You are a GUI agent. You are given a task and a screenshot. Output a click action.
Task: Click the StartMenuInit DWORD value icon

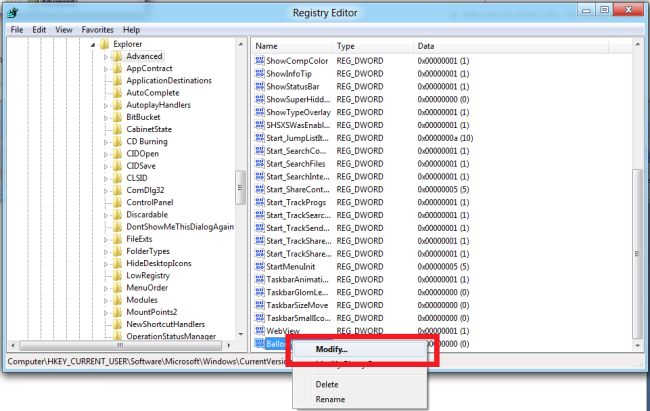click(260, 266)
